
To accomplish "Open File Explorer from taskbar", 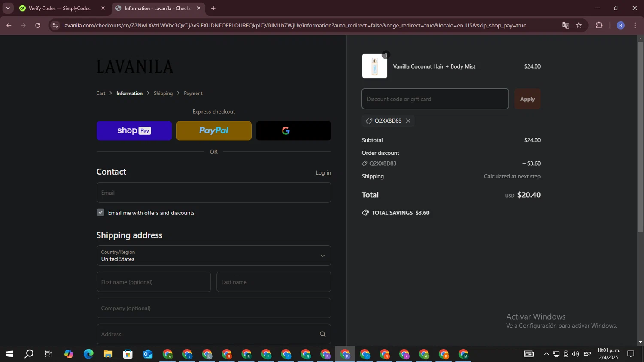I will 108,354.
